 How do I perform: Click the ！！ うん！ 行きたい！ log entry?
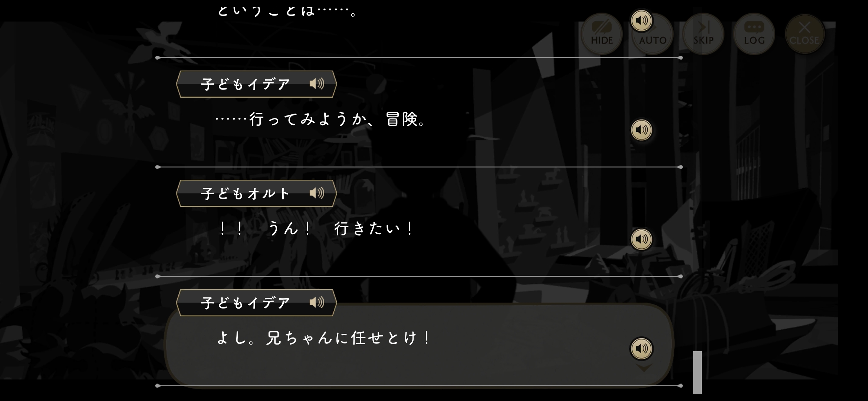419,222
